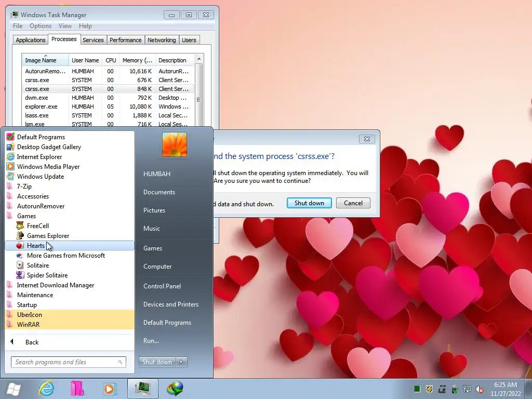Open Run... from Start menu
This screenshot has width=532, height=399.
coord(151,341)
